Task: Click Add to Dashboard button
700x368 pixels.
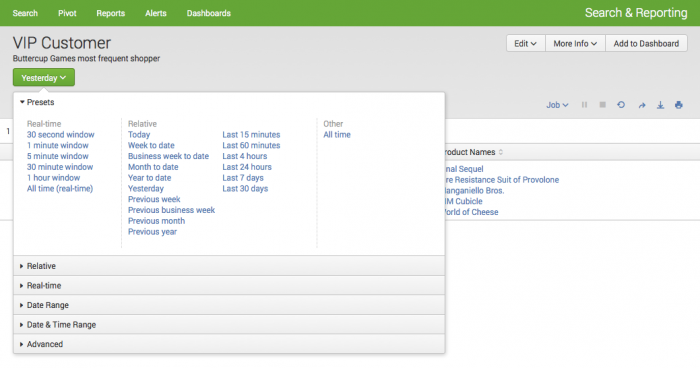Action: click(646, 43)
